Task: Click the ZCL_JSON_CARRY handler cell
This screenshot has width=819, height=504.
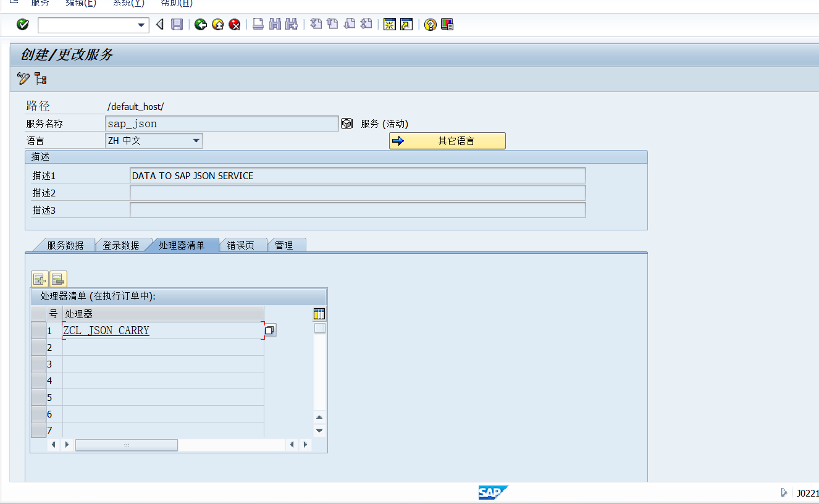Action: [x=163, y=330]
